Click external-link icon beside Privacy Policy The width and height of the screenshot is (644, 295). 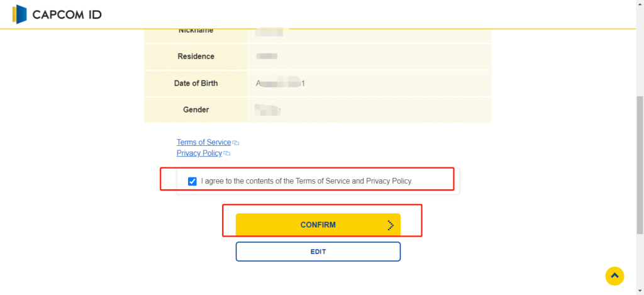pyautogui.click(x=226, y=153)
